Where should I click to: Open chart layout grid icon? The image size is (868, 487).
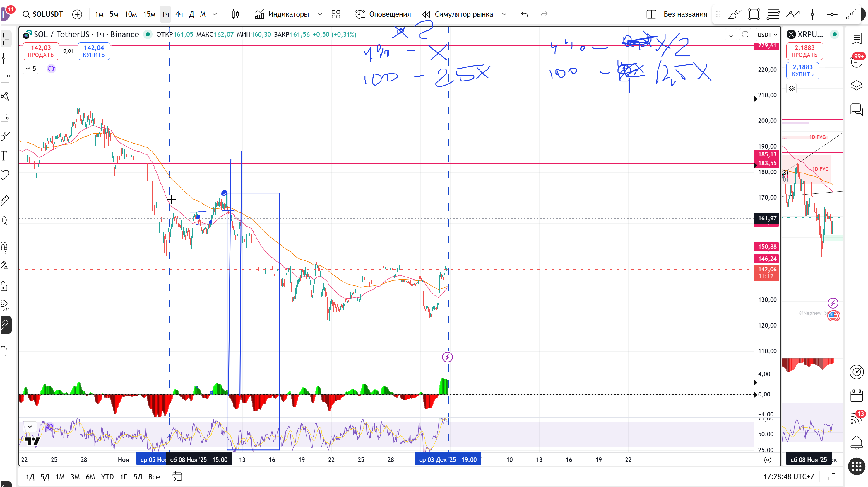click(x=335, y=14)
